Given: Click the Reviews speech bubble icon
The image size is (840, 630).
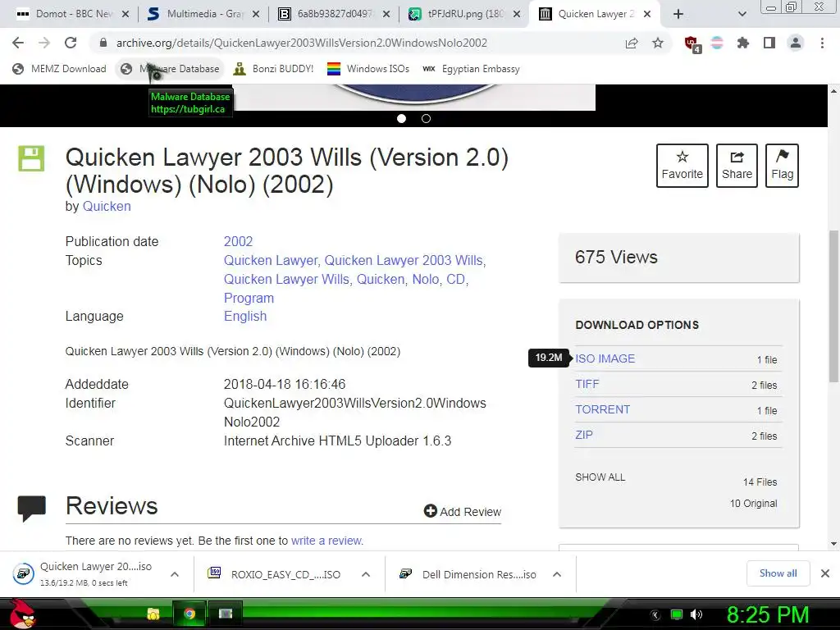Looking at the screenshot, I should [32, 508].
